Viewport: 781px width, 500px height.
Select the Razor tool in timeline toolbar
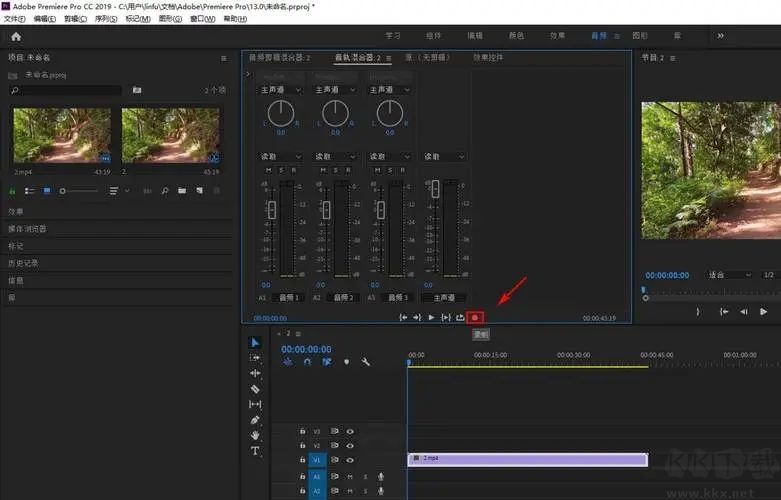coord(255,389)
